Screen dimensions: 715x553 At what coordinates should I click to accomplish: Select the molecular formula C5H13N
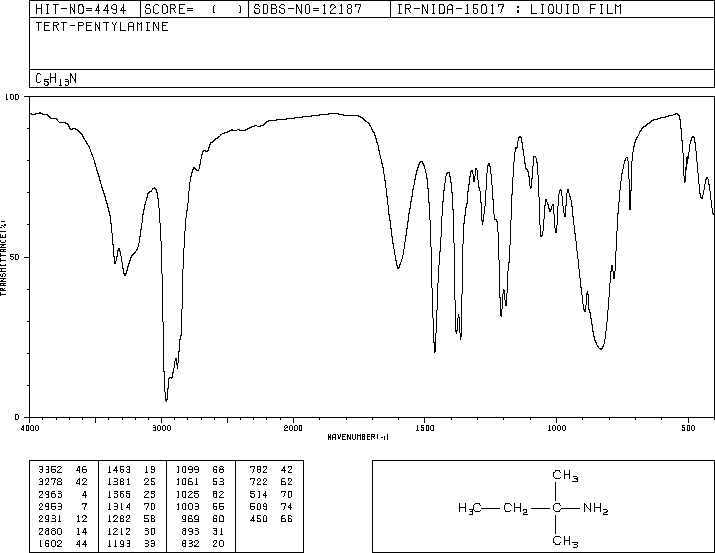56,79
